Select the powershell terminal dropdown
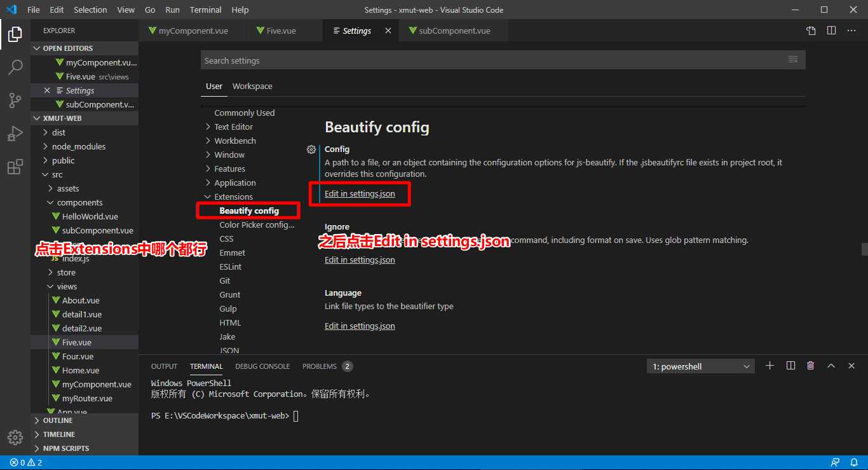Image resolution: width=868 pixels, height=470 pixels. 701,366
